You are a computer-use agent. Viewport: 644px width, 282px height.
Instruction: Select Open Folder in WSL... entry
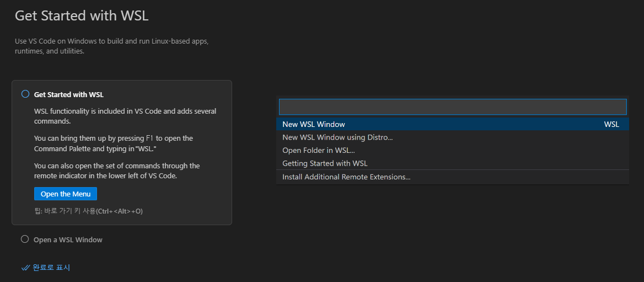coord(453,151)
